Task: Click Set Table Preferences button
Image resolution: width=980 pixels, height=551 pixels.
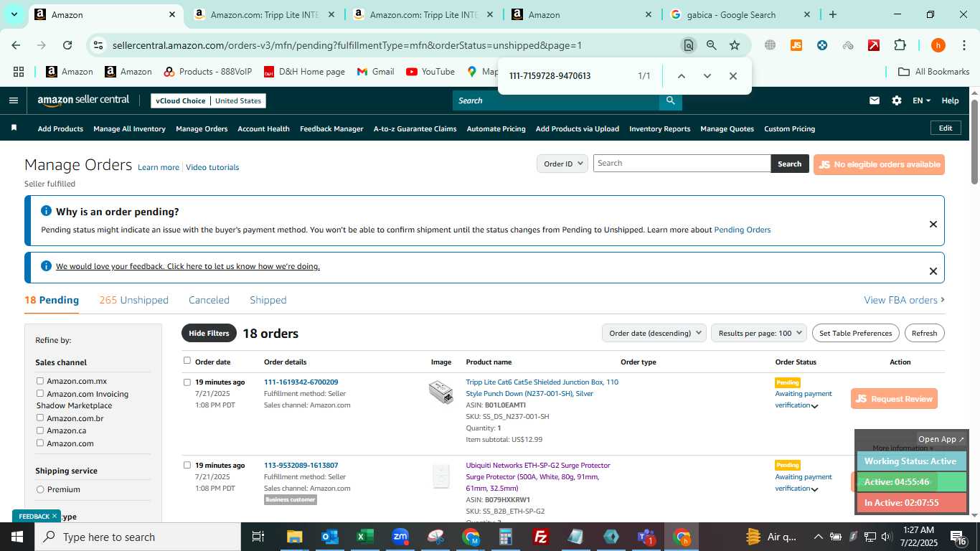Action: (856, 333)
